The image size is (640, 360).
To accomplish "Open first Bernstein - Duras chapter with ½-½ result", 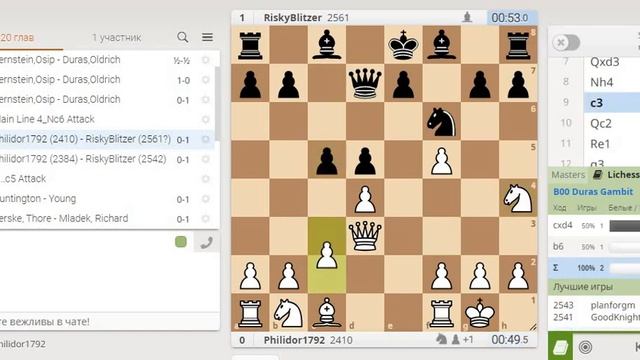I will (x=107, y=60).
